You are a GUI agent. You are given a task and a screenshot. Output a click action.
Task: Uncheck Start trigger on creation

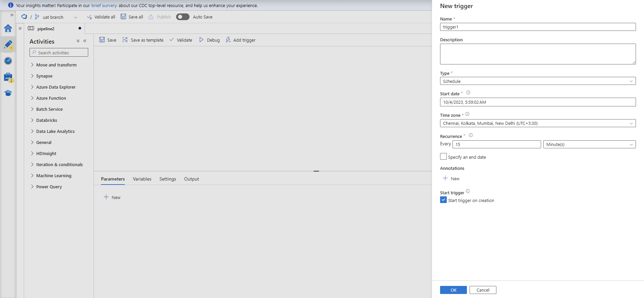[443, 200]
